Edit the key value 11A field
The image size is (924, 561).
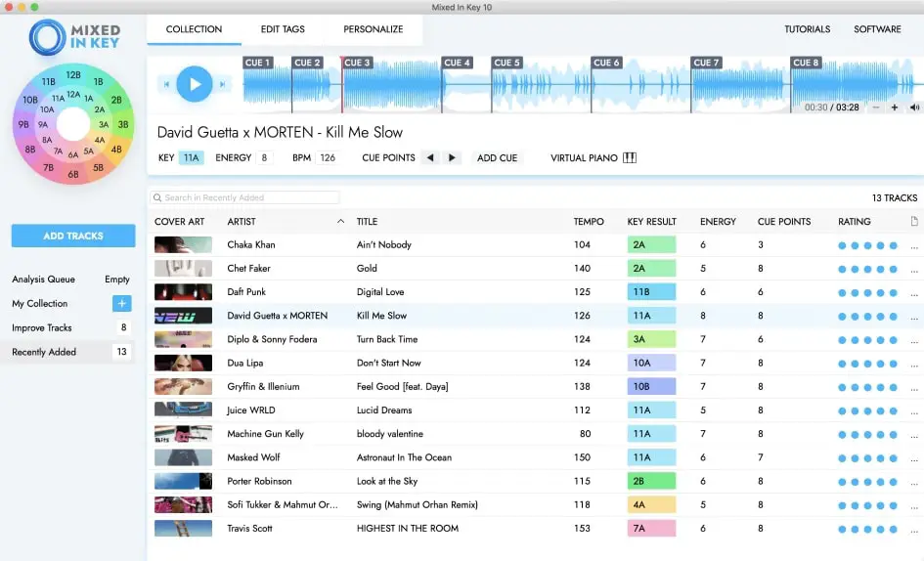191,158
